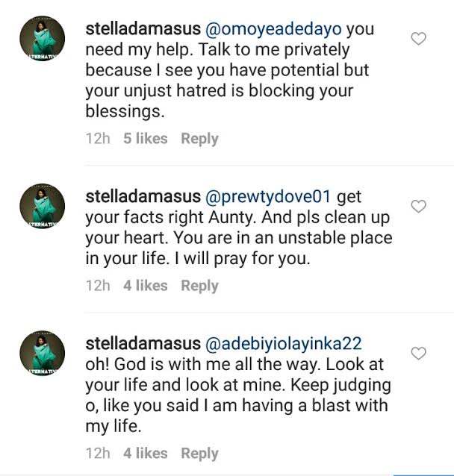
Task: Click the 12h timestamp beside '5 likes'
Action: pos(98,139)
